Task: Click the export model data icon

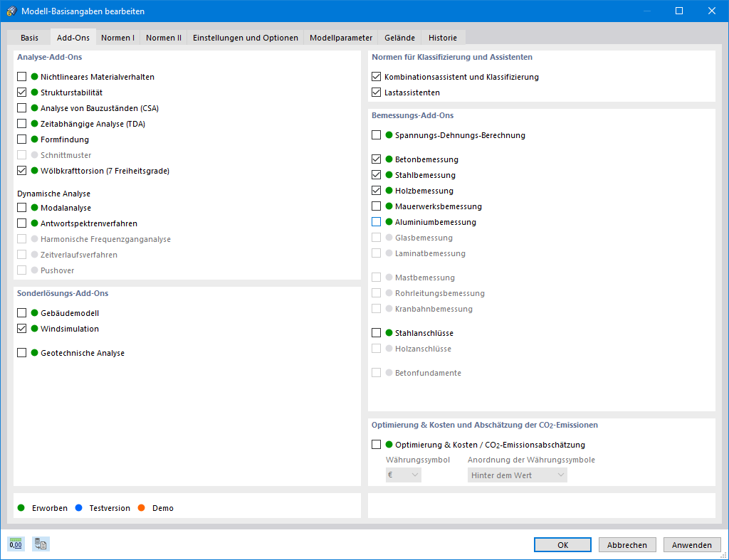Action: click(40, 544)
